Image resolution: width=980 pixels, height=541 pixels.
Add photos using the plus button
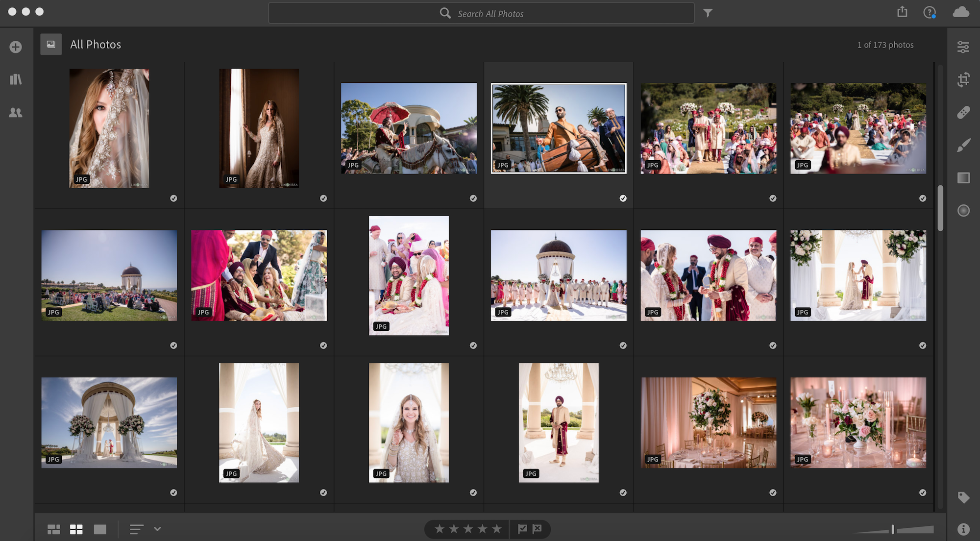tap(16, 47)
